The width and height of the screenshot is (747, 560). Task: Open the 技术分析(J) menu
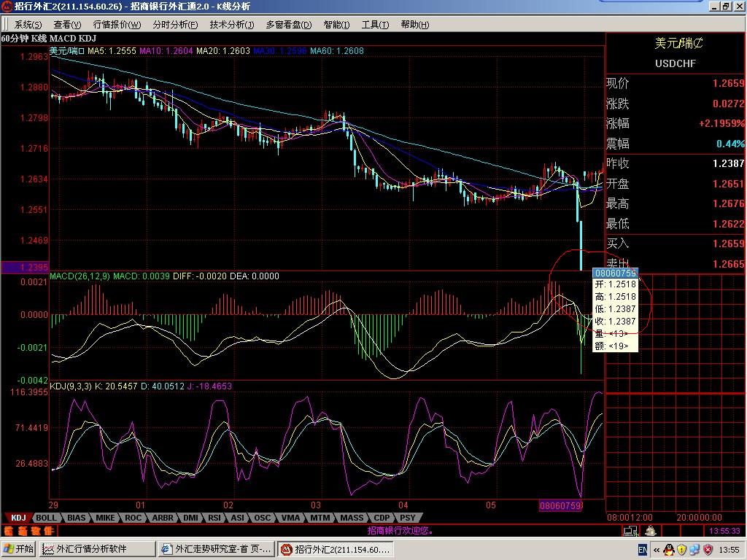click(231, 25)
